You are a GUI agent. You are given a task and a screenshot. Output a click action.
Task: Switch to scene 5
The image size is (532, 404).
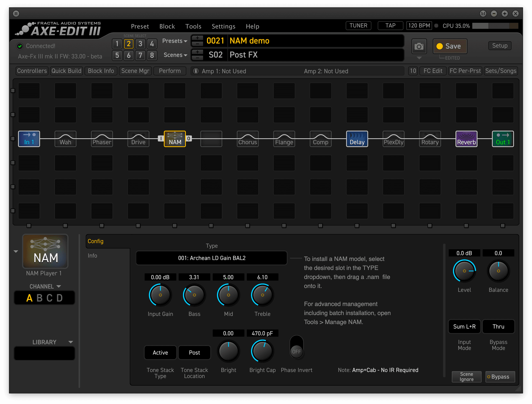[117, 55]
